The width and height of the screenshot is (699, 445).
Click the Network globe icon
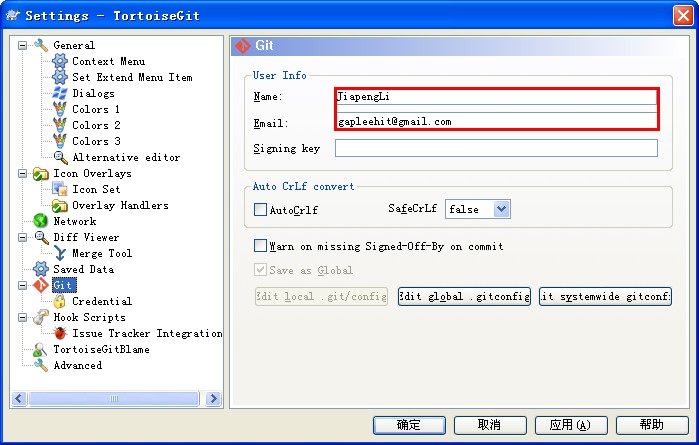[41, 222]
